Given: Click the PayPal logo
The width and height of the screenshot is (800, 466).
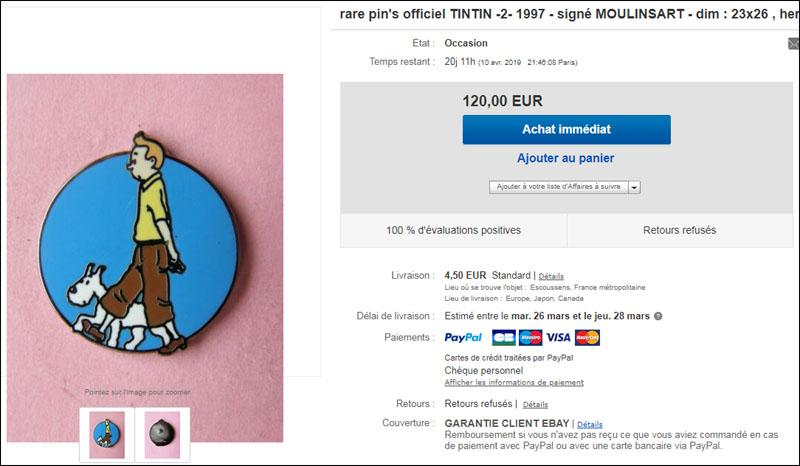Looking at the screenshot, I should [x=463, y=337].
